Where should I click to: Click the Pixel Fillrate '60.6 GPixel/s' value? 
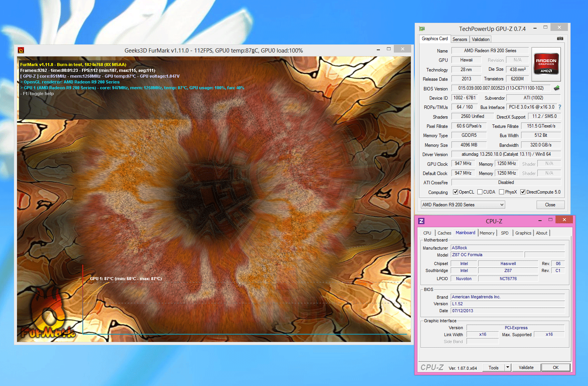(469, 126)
